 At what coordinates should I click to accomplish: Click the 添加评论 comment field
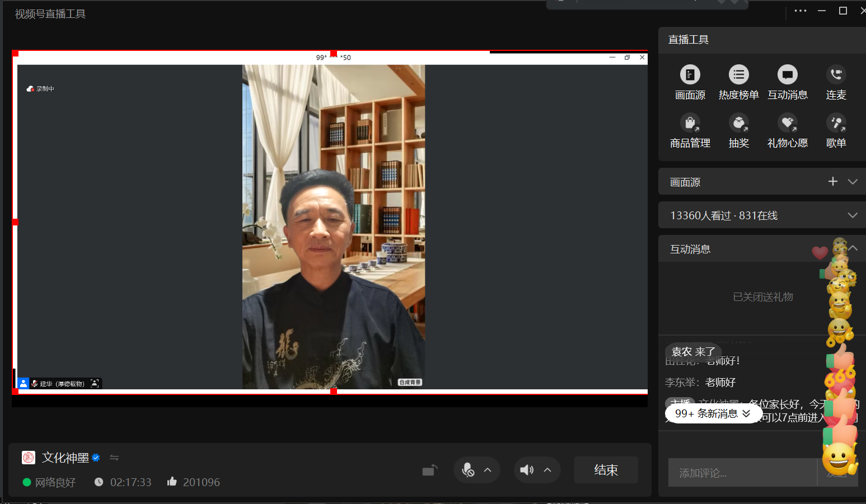coord(742,473)
